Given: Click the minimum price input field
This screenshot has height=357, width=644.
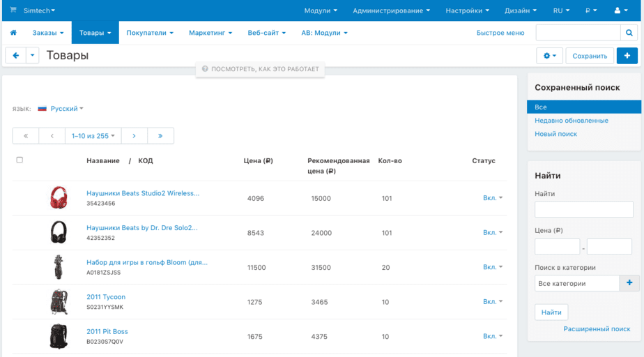Looking at the screenshot, I should [x=557, y=247].
